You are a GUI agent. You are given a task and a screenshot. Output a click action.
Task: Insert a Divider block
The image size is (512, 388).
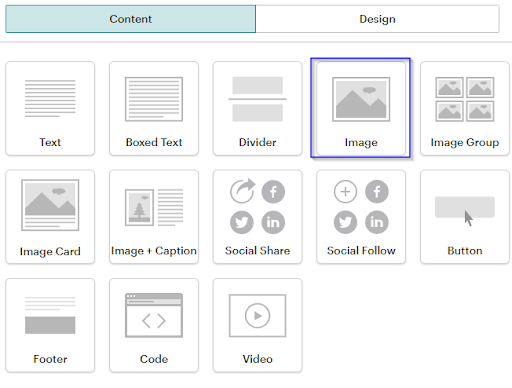click(x=258, y=108)
